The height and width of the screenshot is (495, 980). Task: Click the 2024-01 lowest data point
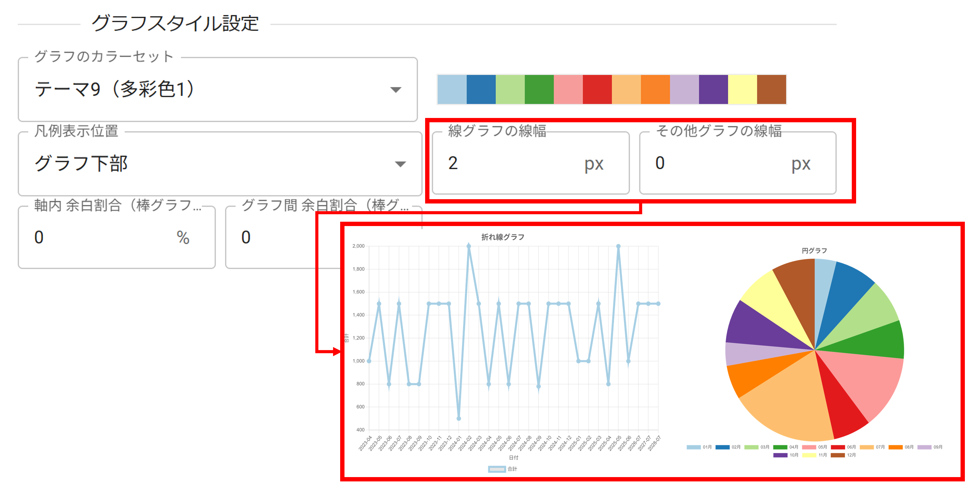459,419
